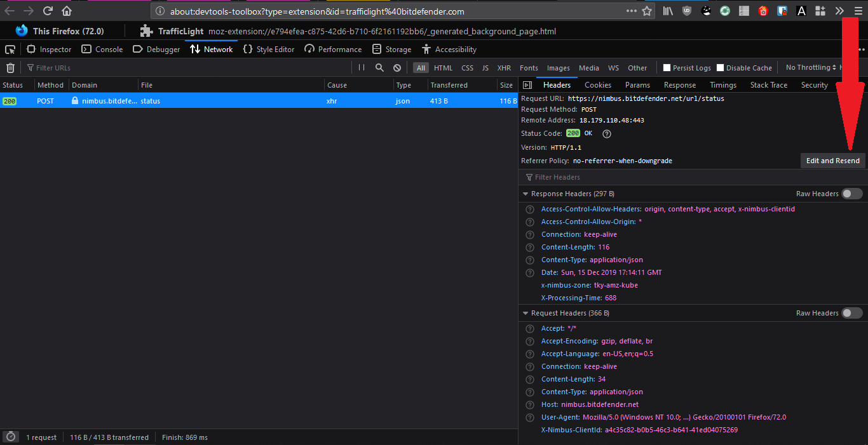Image resolution: width=868 pixels, height=445 pixels.
Task: Enable the Persist Logs checkbox
Action: pos(667,68)
